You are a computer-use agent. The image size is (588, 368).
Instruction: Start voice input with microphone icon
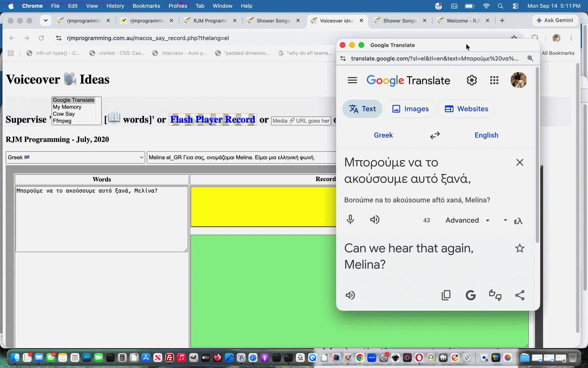pos(350,220)
